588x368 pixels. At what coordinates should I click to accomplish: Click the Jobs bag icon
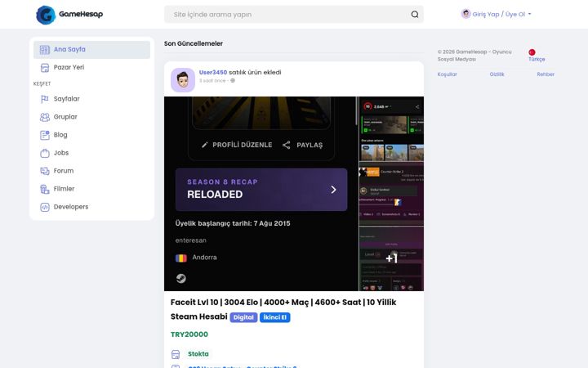[45, 153]
